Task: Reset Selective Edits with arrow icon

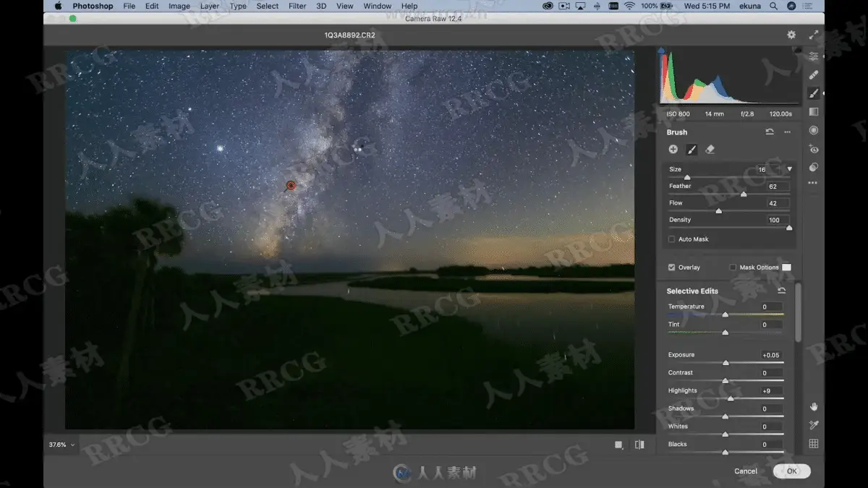Action: [782, 291]
